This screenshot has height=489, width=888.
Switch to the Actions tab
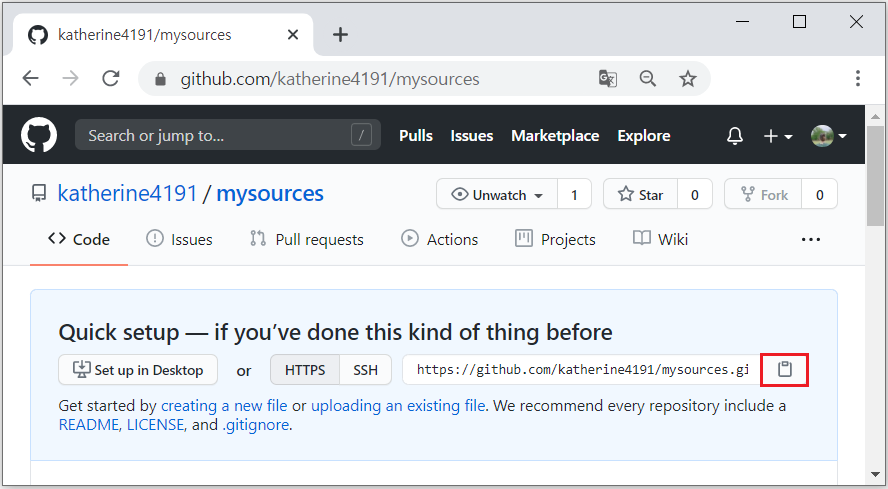point(439,239)
